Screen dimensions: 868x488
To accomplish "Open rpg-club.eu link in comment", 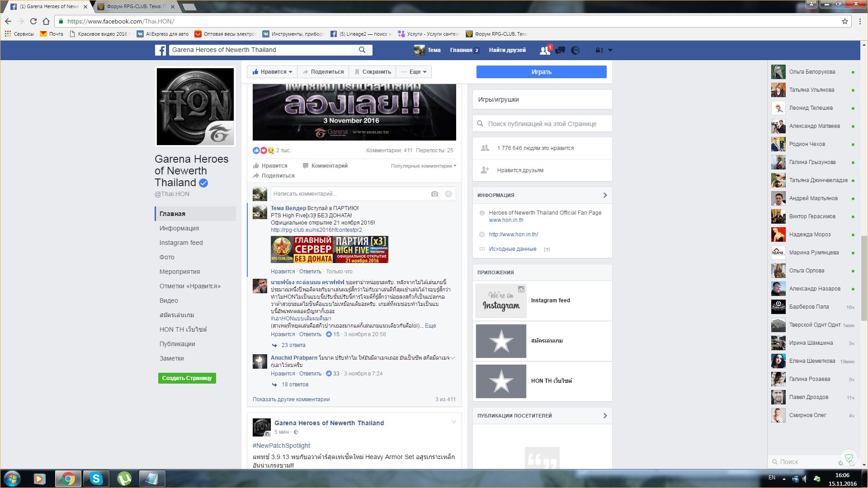I will coord(316,230).
